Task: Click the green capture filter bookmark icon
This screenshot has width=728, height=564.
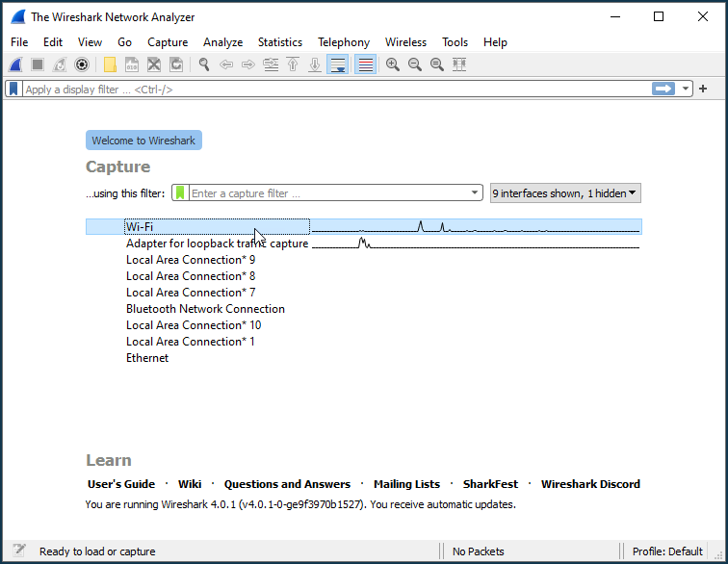Action: coord(180,192)
